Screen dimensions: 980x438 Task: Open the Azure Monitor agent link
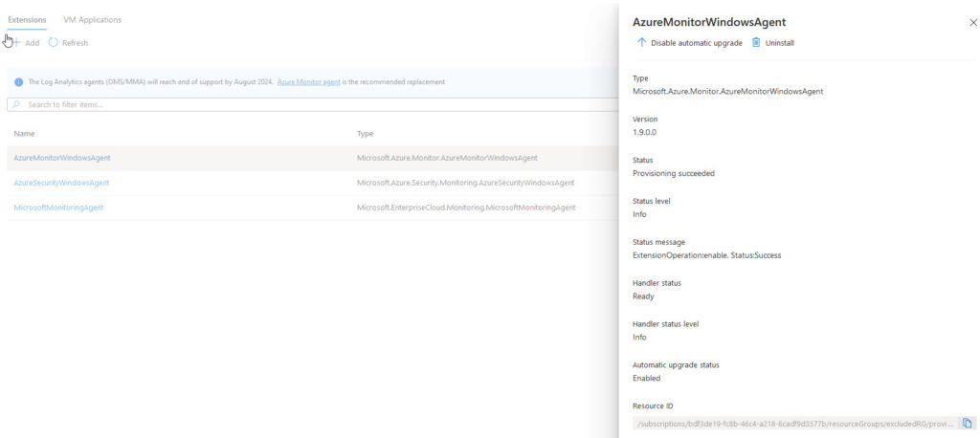click(x=309, y=82)
